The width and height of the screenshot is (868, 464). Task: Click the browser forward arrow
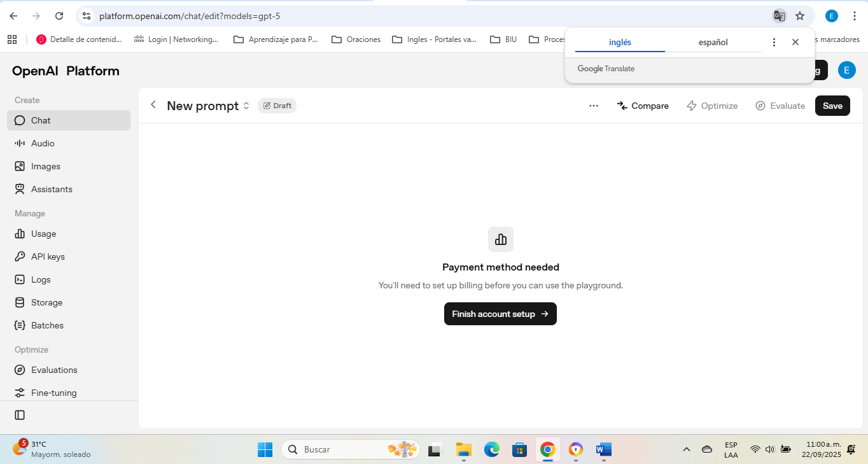[36, 16]
